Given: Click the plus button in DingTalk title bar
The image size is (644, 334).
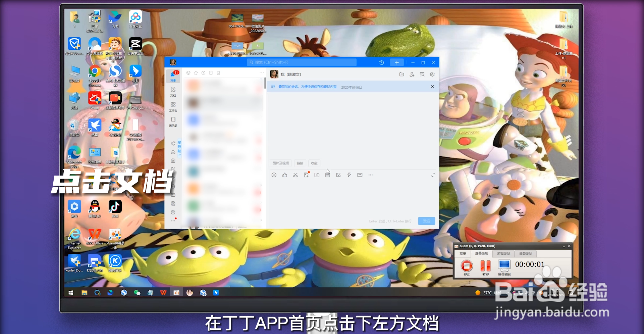Looking at the screenshot, I should coord(397,63).
